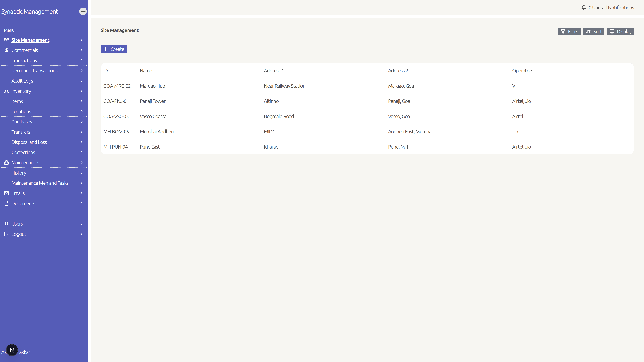The image size is (644, 362).
Task: Open Maintenance Men and Tasks
Action: pos(44,183)
